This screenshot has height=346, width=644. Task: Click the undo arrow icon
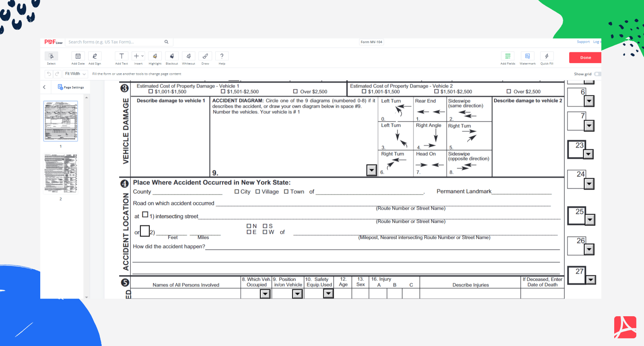pos(49,74)
